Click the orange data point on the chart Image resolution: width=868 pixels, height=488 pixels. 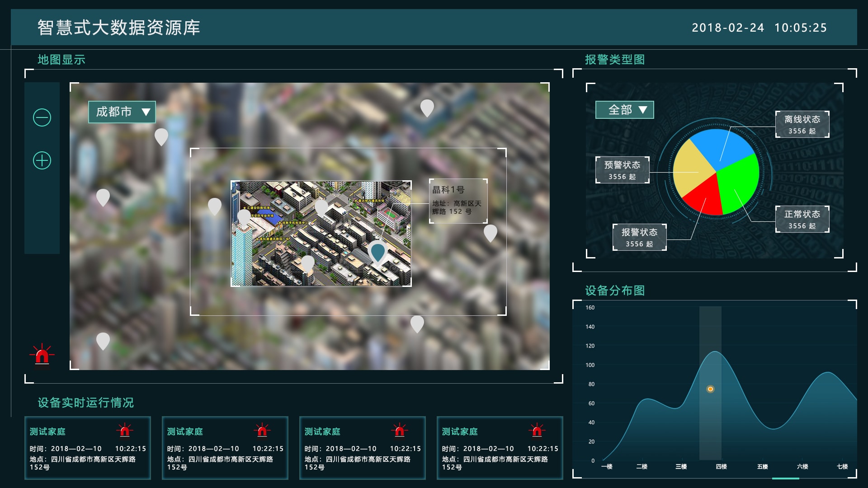(710, 389)
